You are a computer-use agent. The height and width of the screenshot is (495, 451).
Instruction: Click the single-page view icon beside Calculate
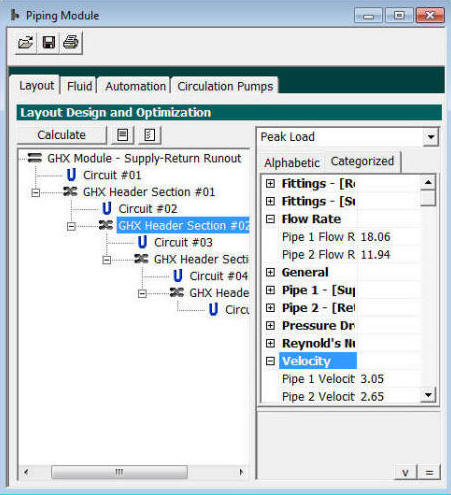pyautogui.click(x=122, y=135)
